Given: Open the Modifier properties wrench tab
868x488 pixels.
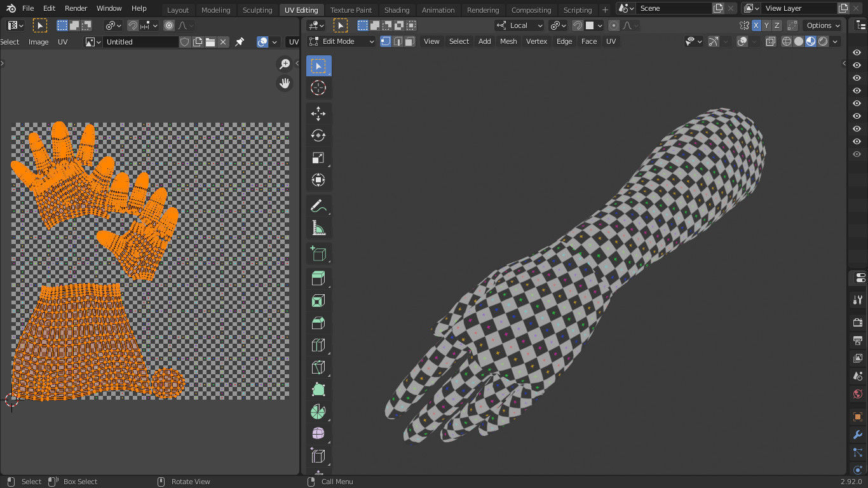Looking at the screenshot, I should (x=857, y=435).
